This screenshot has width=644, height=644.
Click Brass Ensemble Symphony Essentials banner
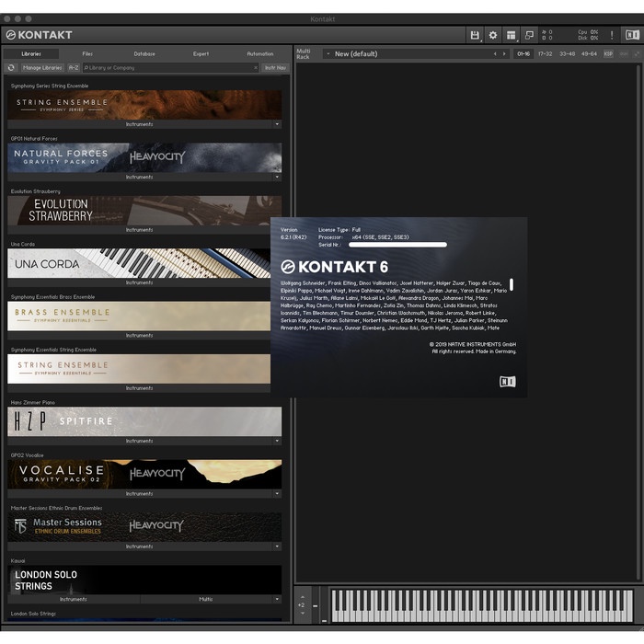coord(139,316)
